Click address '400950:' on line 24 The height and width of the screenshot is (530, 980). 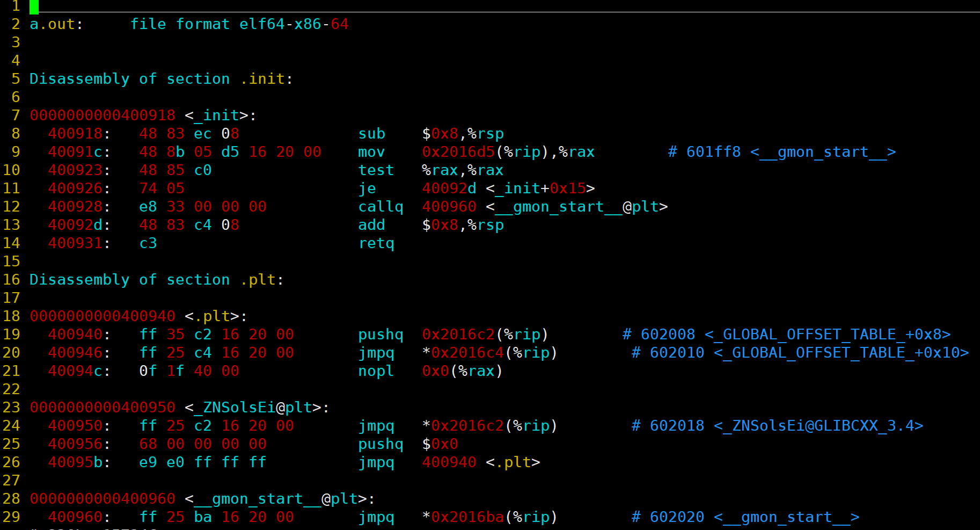point(79,426)
